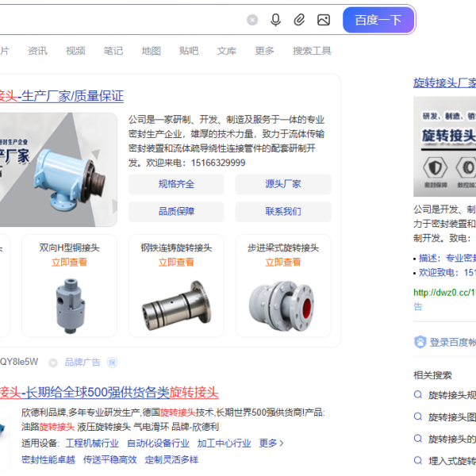Click the 源头厂家 button
The image size is (476, 476).
tap(283, 184)
